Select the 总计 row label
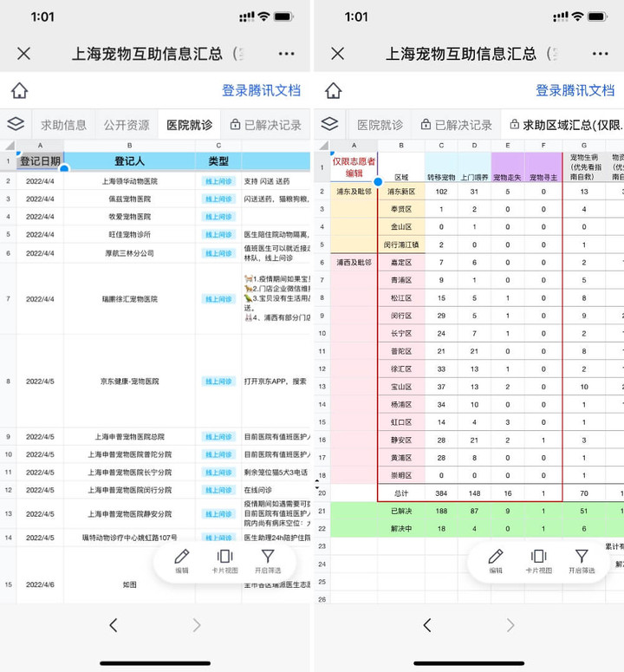Viewport: 624px width, 672px height. click(x=401, y=493)
